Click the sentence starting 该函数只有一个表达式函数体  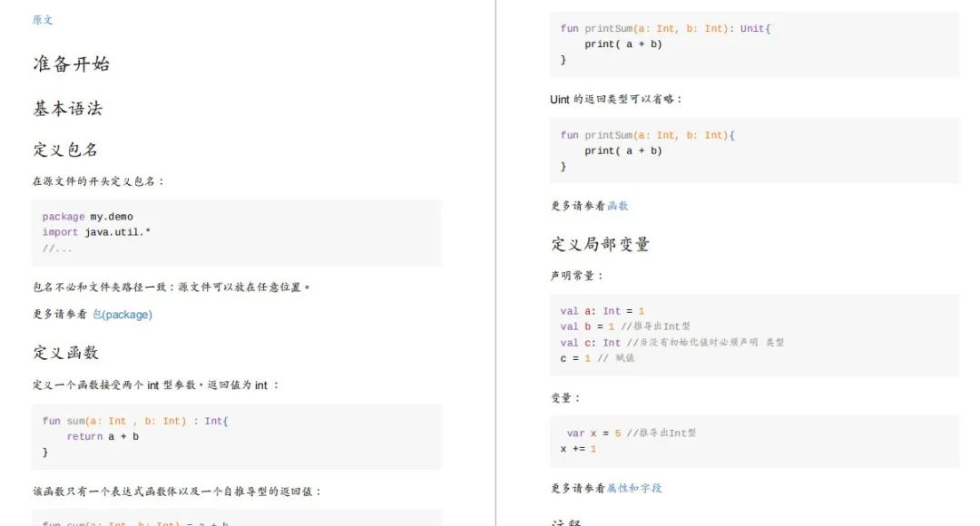[177, 492]
